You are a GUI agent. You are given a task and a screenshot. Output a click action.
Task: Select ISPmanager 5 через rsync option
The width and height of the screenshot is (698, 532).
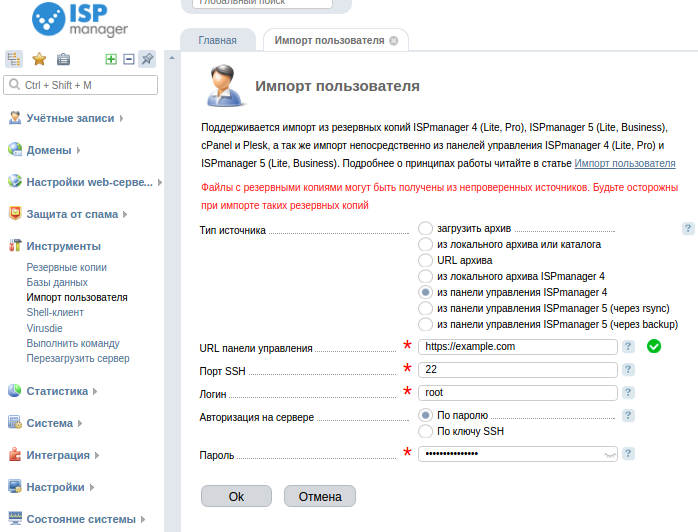tap(425, 309)
